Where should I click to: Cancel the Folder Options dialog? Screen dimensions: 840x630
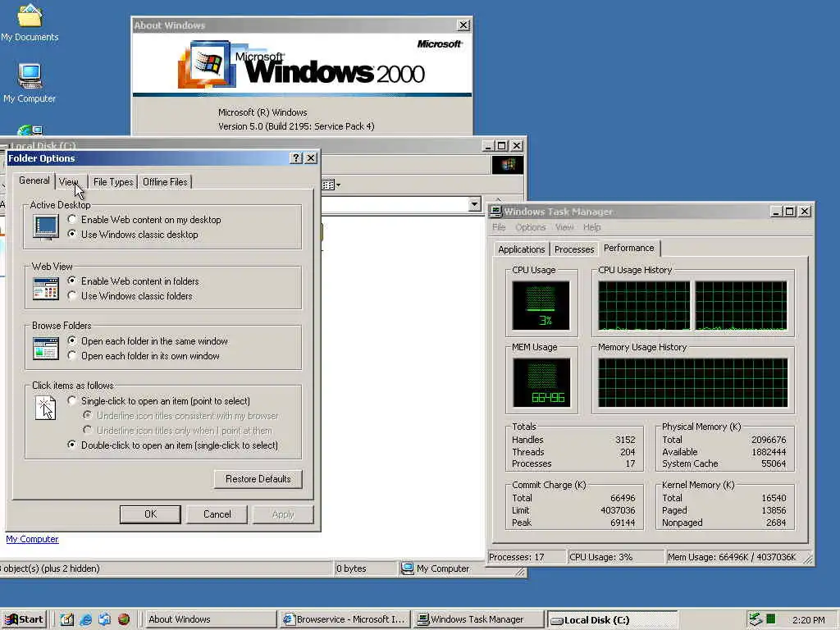point(217,514)
